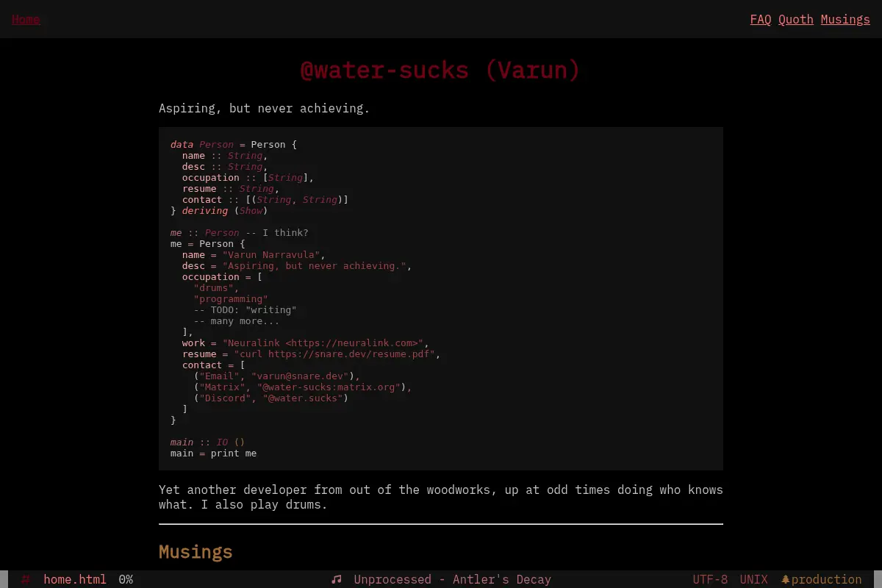Click the Neuralink URL string in the code
Viewport: 882px width, 588px height.
click(x=323, y=343)
